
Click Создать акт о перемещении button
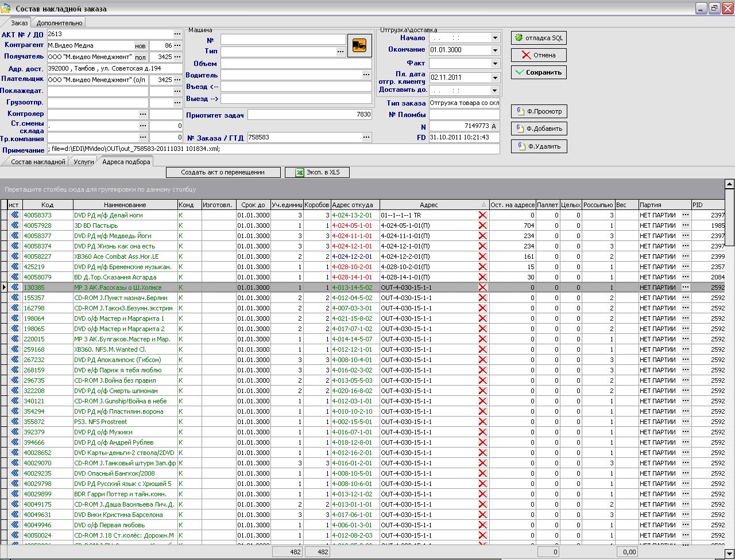pyautogui.click(x=223, y=172)
